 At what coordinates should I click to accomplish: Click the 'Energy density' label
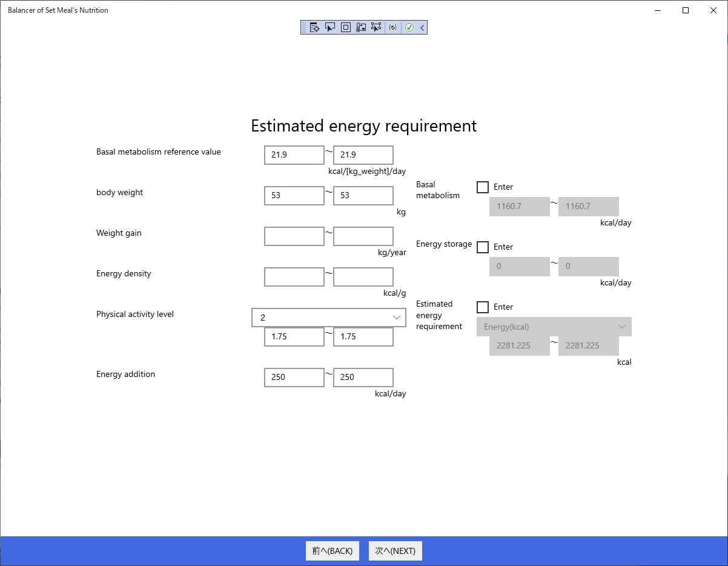click(x=124, y=274)
